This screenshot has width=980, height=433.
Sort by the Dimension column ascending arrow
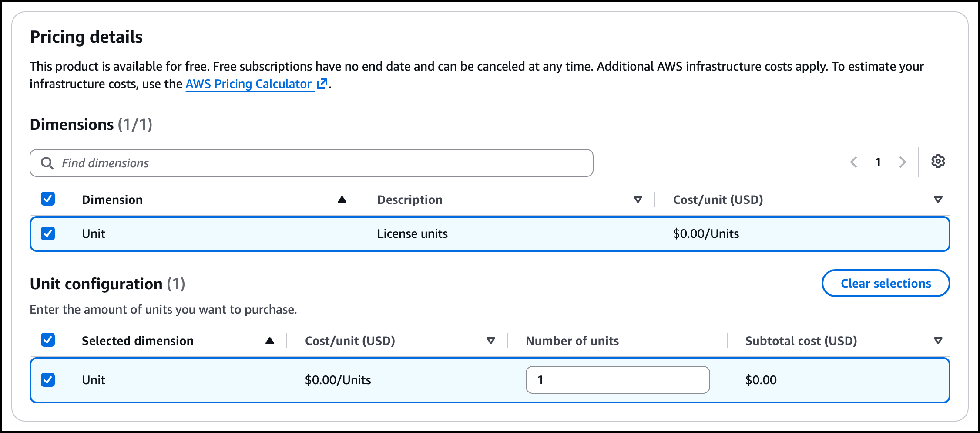click(342, 200)
